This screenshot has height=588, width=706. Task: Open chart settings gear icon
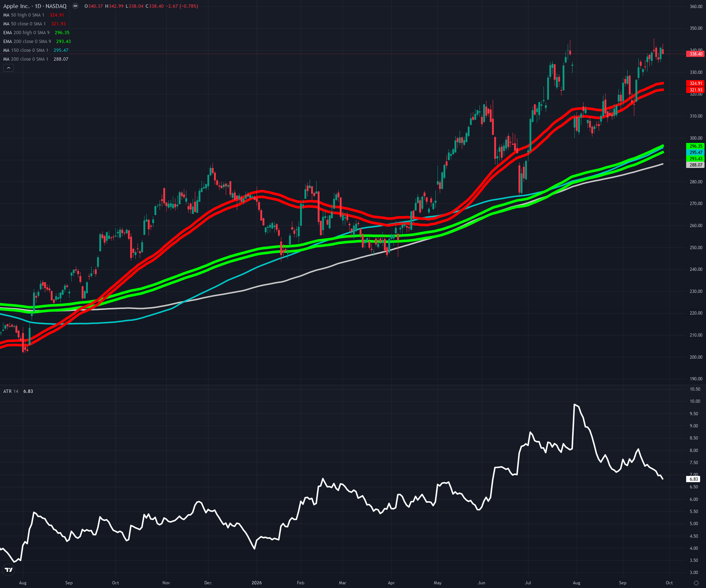(x=696, y=583)
